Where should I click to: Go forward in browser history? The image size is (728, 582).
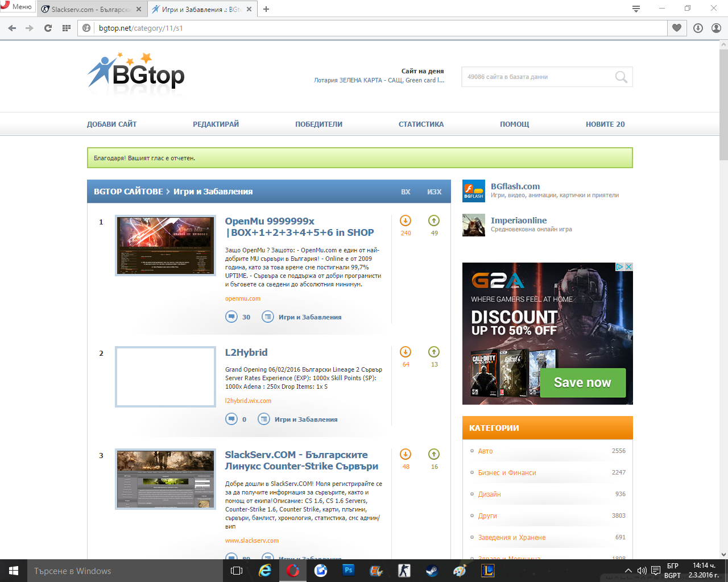pyautogui.click(x=30, y=28)
